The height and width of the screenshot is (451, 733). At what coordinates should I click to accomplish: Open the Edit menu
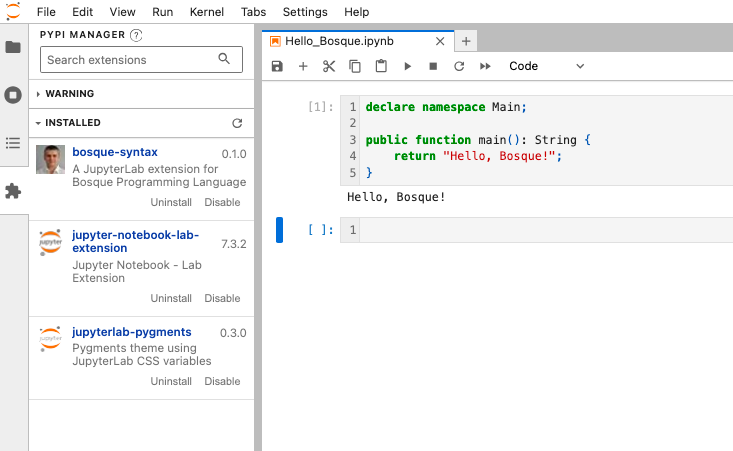point(82,12)
